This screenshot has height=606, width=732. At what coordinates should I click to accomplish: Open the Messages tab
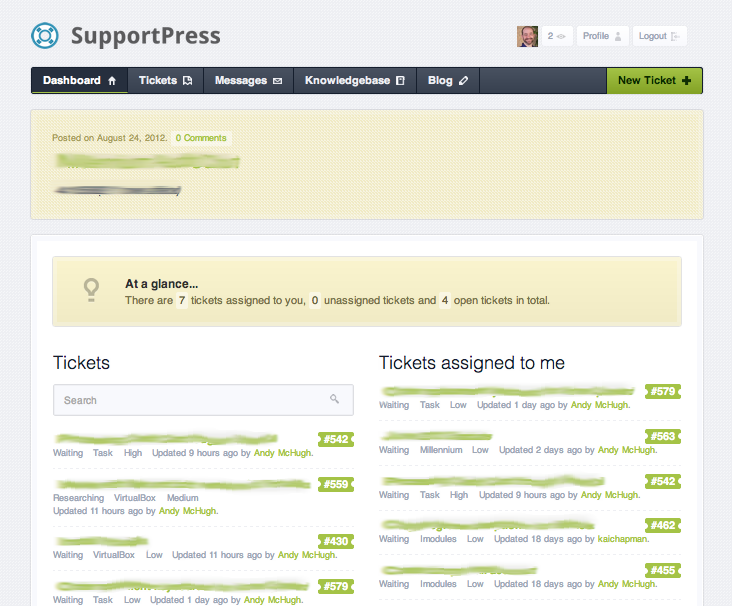pos(248,80)
